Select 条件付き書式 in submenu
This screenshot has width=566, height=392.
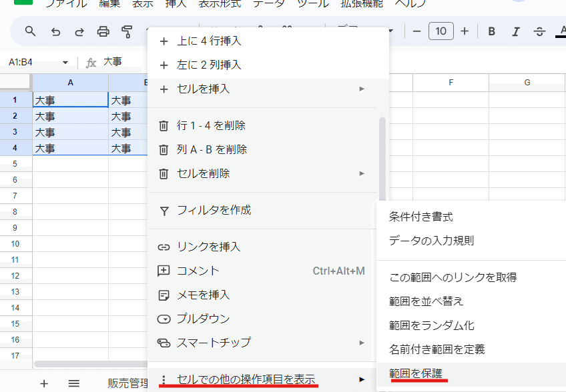point(471,217)
